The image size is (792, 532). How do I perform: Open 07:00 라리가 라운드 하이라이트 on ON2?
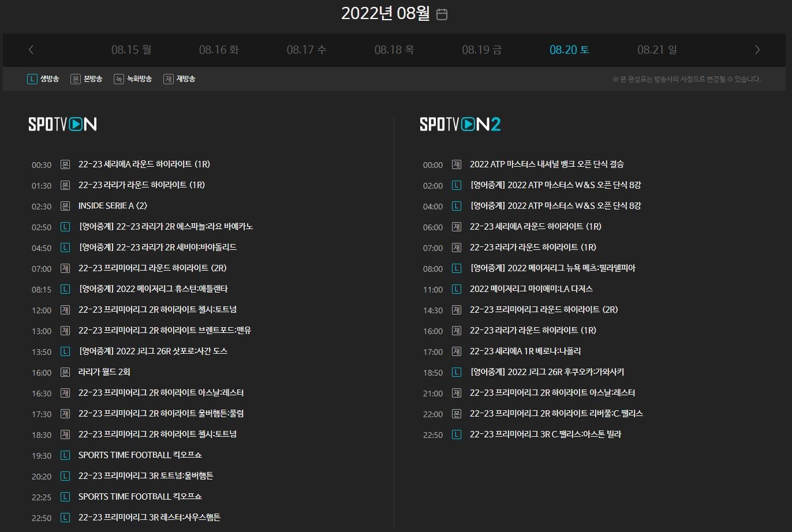click(x=533, y=248)
